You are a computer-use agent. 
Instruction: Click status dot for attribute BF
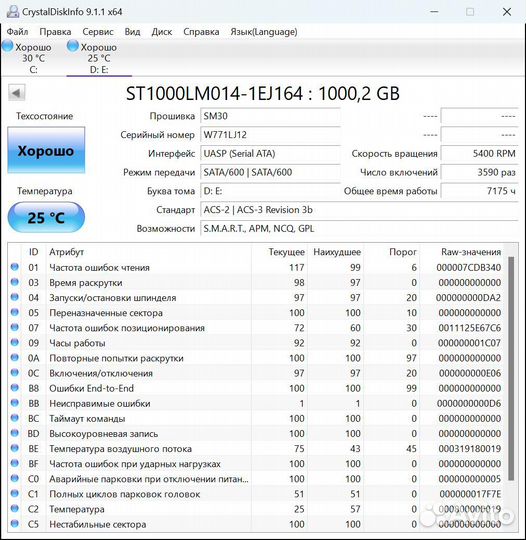pos(14,463)
